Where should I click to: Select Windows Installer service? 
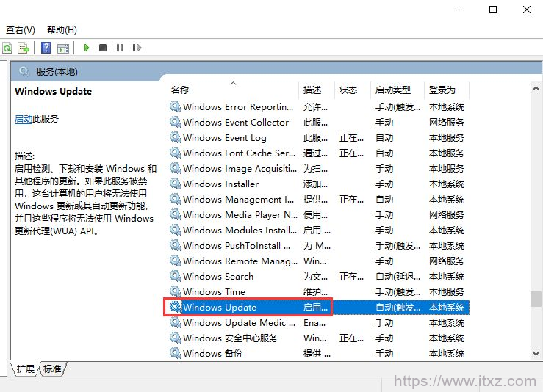[x=319, y=184]
